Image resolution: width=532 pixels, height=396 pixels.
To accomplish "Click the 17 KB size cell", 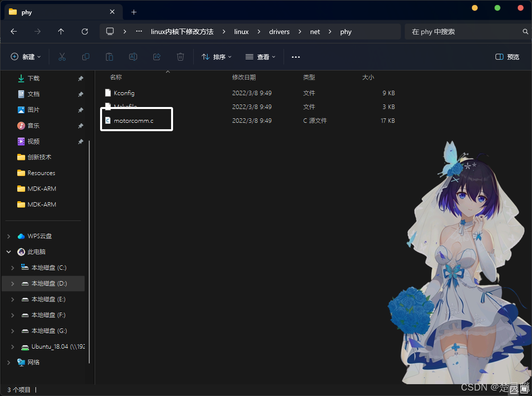I will pos(388,120).
